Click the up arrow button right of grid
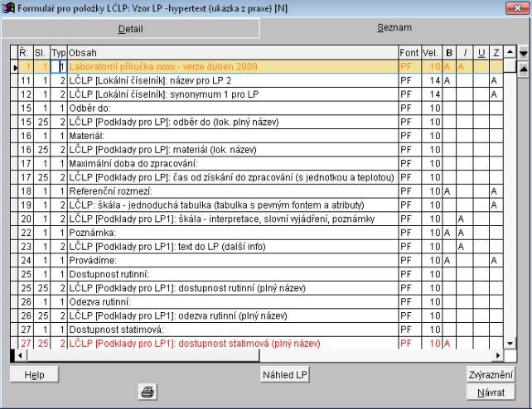 523,67
